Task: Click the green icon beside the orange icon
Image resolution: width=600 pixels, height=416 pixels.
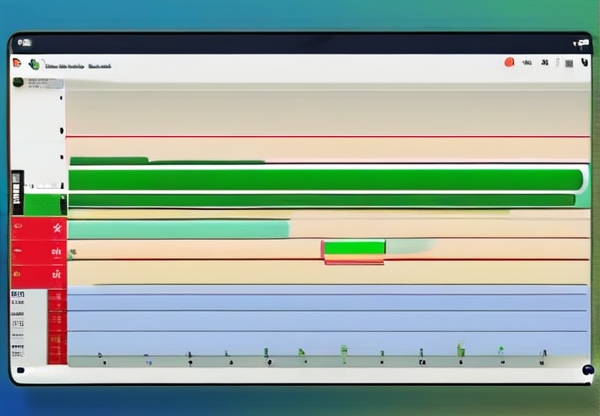Action: (x=34, y=64)
